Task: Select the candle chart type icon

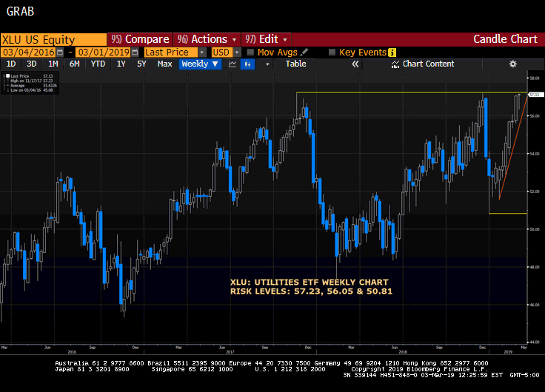Action: (247, 64)
